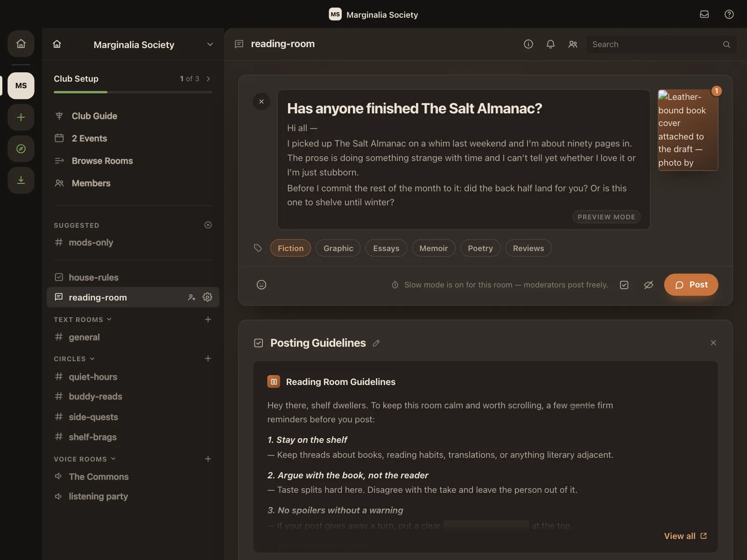Click the search magnifier icon
Viewport: 747px width, 560px height.
726,44
